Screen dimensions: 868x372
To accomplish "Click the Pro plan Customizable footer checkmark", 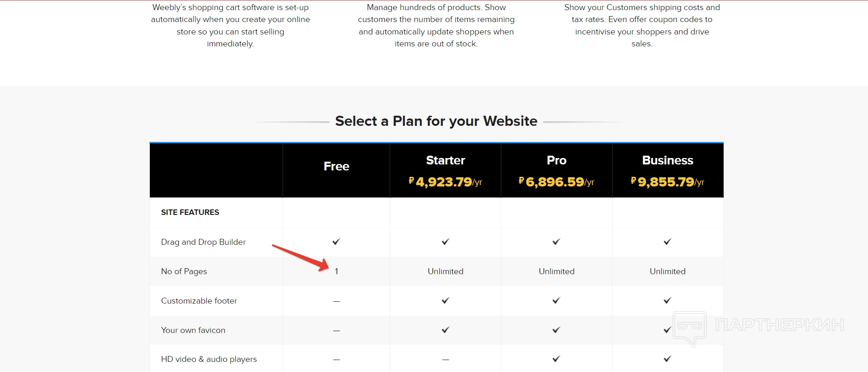I will (x=556, y=300).
